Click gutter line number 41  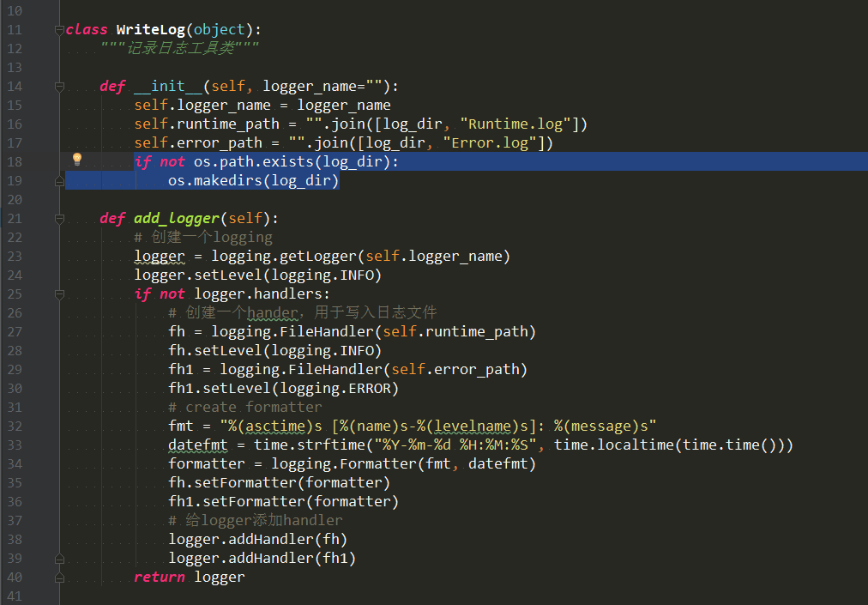tap(15, 596)
